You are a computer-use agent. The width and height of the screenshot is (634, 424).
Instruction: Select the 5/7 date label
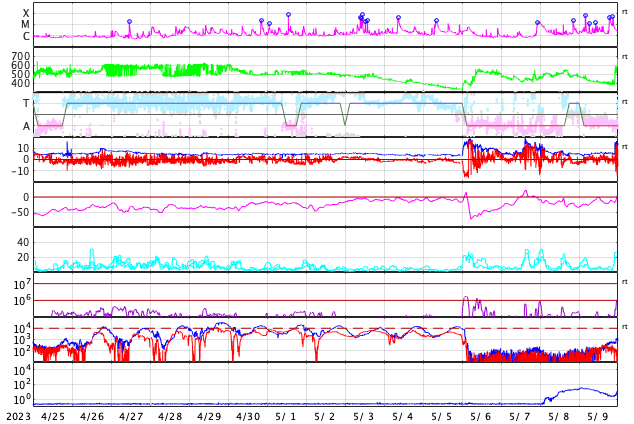tap(520, 416)
